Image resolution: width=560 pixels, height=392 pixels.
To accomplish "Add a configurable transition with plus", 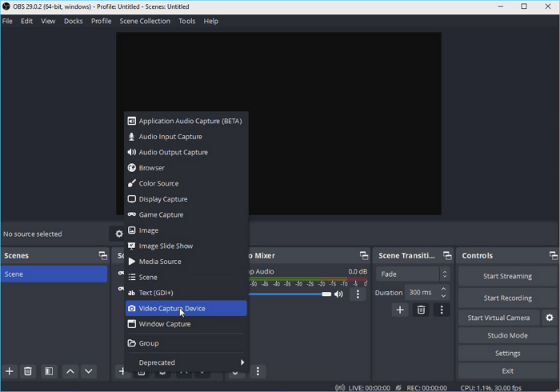I will point(400,310).
